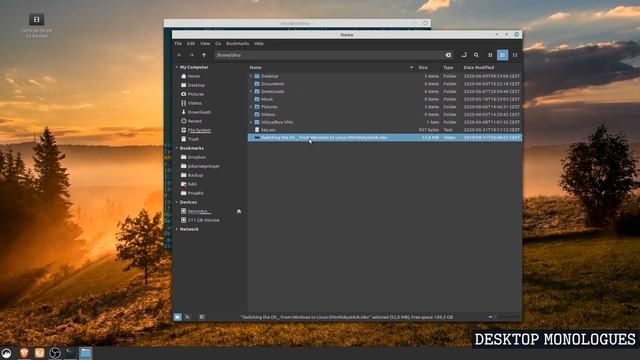Select the Videos folder row in the list
This screenshot has height=360, width=640.
point(384,115)
